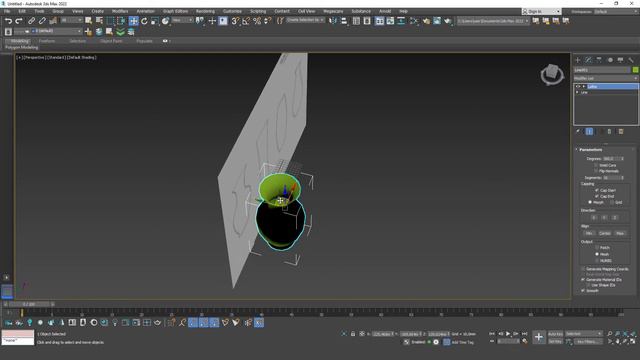This screenshot has width=640, height=360.
Task: Uncheck the Cap End checkbox
Action: pos(596,196)
